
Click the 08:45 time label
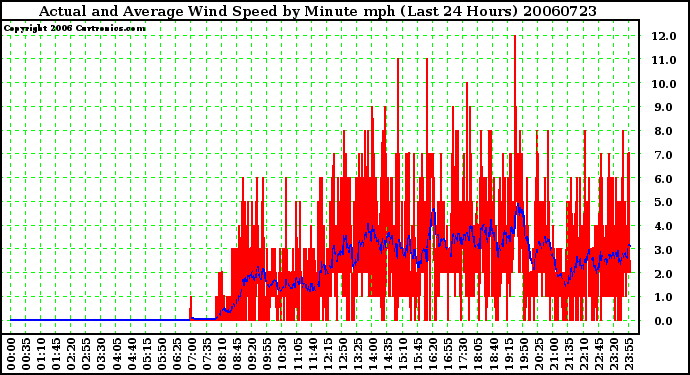pos(237,354)
